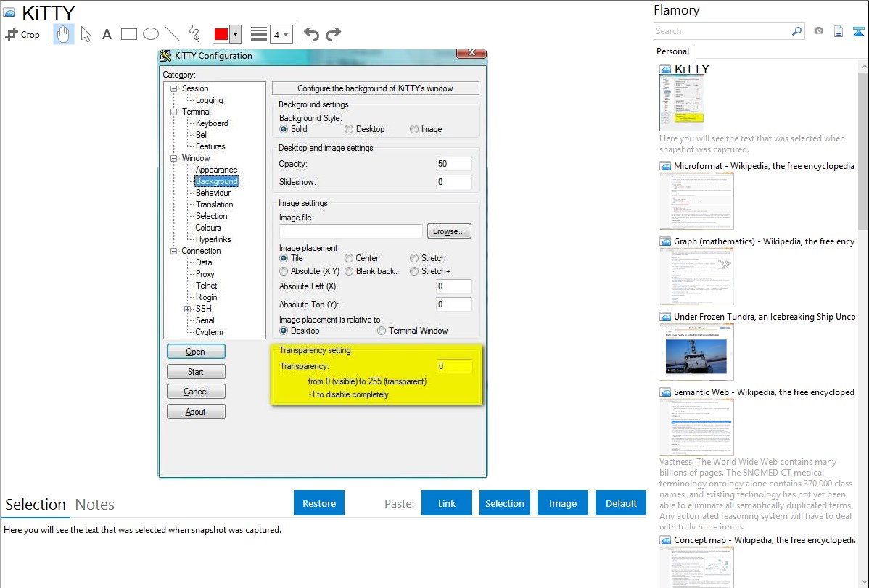Click the Browse... button
This screenshot has width=869, height=588.
[x=449, y=231]
